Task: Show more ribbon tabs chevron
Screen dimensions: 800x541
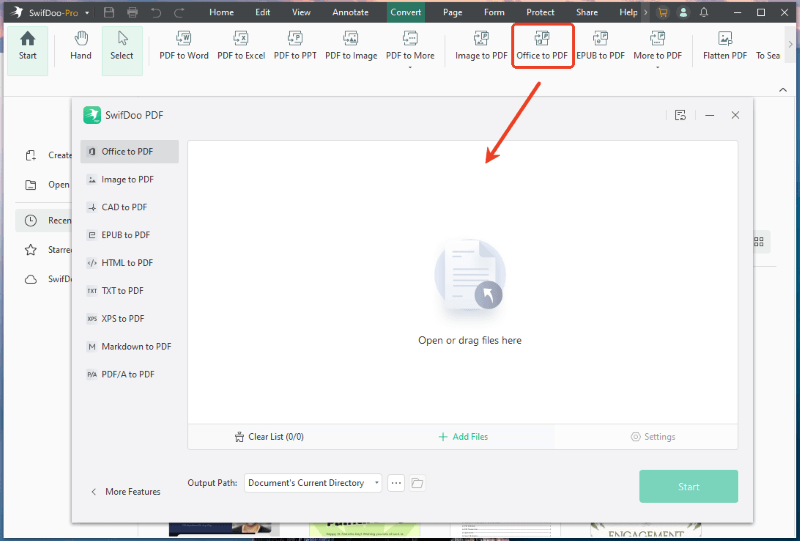Action: [x=646, y=12]
